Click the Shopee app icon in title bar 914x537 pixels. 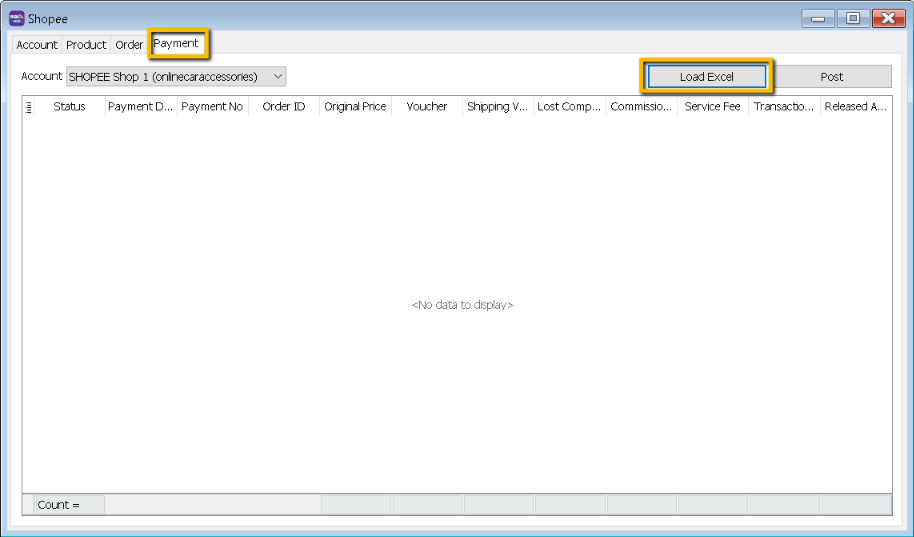coord(16,18)
